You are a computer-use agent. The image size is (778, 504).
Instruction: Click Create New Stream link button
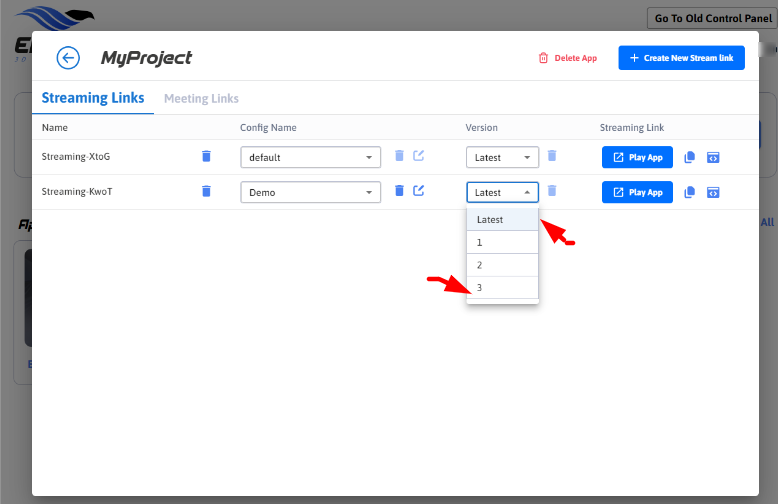click(681, 58)
